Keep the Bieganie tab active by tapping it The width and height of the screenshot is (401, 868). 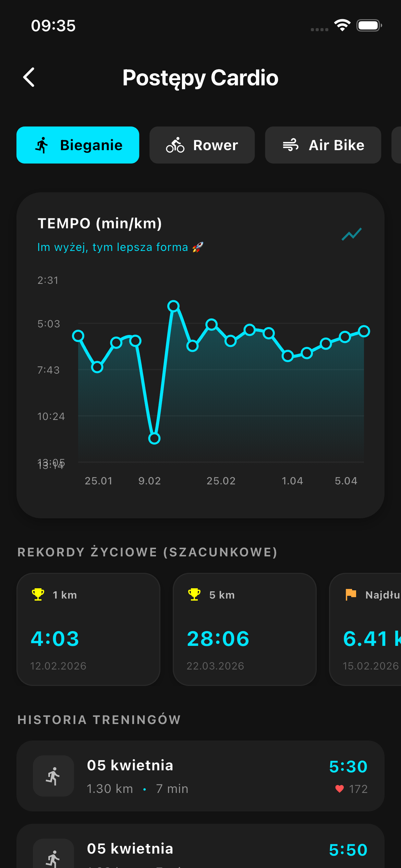click(x=77, y=145)
